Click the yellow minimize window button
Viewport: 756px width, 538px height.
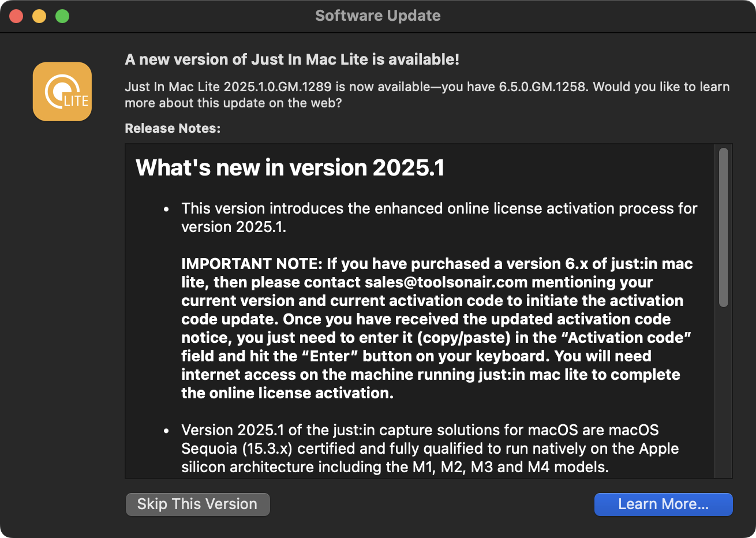39,16
